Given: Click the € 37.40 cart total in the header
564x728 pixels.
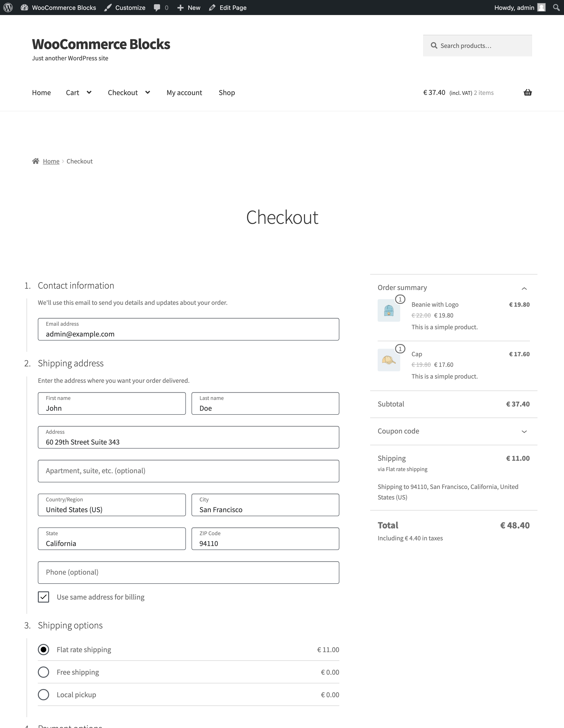Looking at the screenshot, I should click(x=434, y=92).
